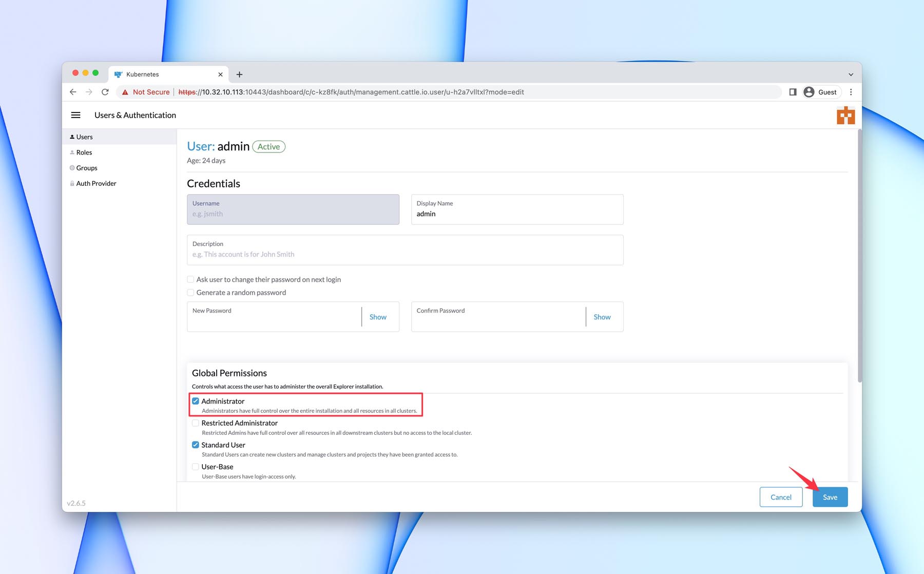The height and width of the screenshot is (574, 924).
Task: Open the Users section
Action: pos(119,137)
